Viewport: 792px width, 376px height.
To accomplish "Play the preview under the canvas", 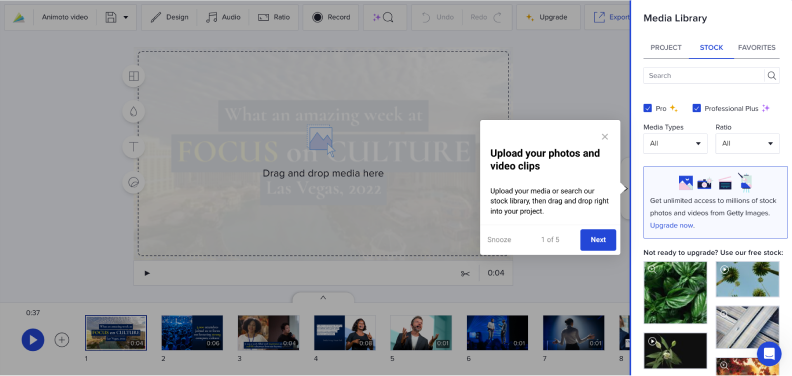I will tap(147, 273).
